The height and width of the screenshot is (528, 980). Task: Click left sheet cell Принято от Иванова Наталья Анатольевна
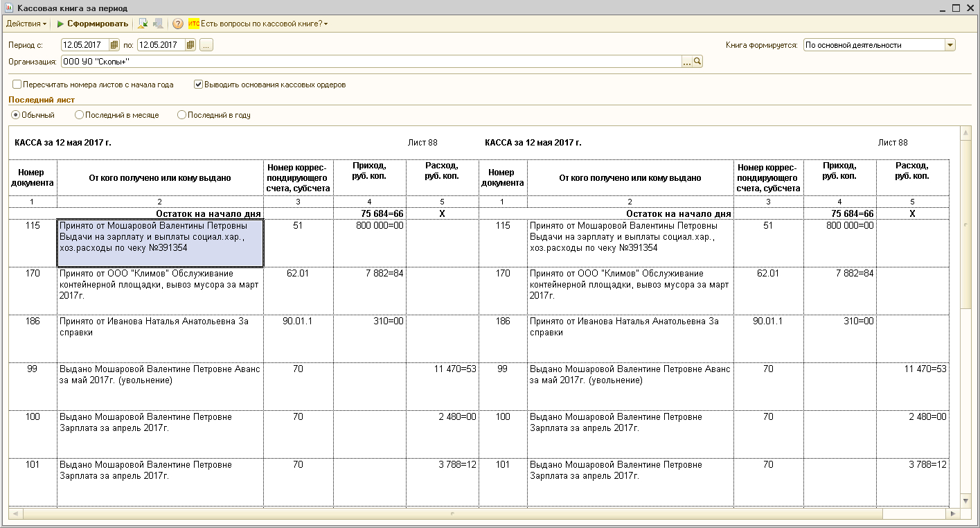pos(160,338)
